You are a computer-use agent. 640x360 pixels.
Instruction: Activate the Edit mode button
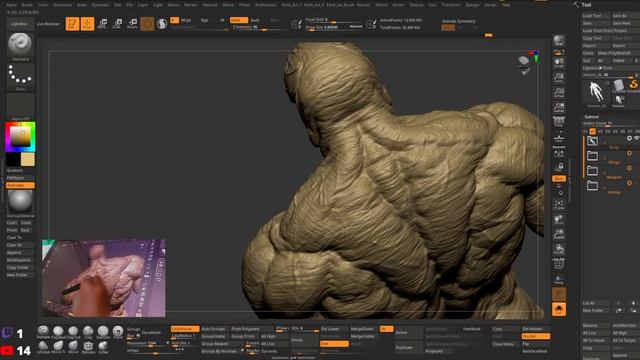(x=72, y=24)
